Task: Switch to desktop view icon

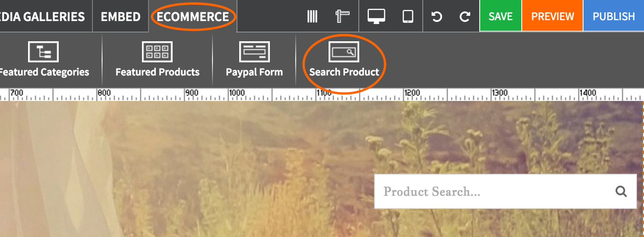Action: [x=376, y=17]
